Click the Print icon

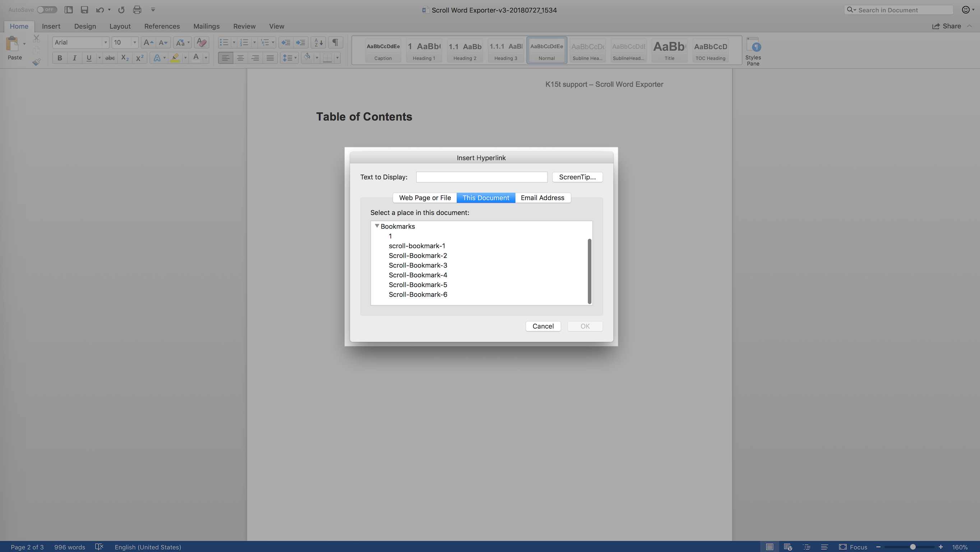137,10
